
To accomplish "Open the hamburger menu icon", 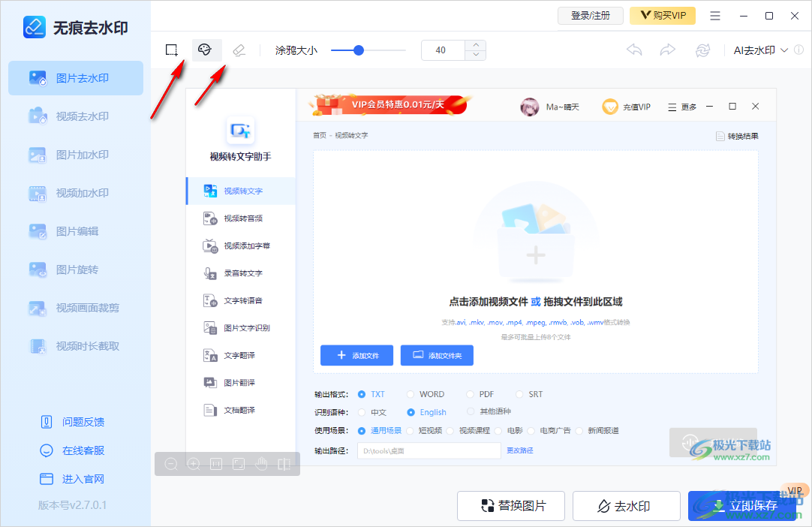I will [715, 16].
